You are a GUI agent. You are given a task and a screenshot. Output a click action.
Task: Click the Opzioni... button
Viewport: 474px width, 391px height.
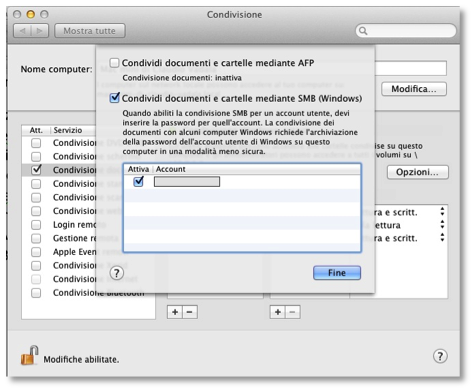click(x=417, y=172)
